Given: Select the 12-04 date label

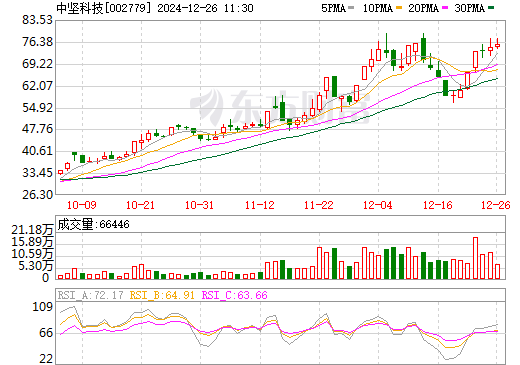Looking at the screenshot, I should tap(378, 205).
